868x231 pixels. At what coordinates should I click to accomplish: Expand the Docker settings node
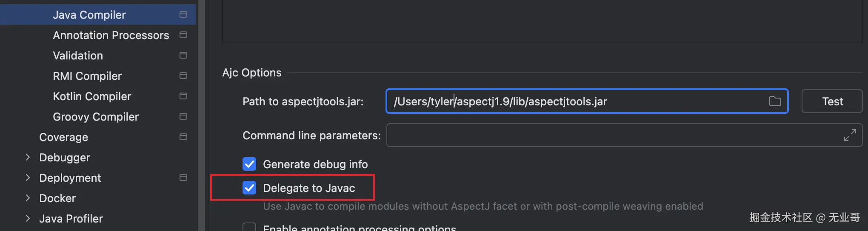28,198
